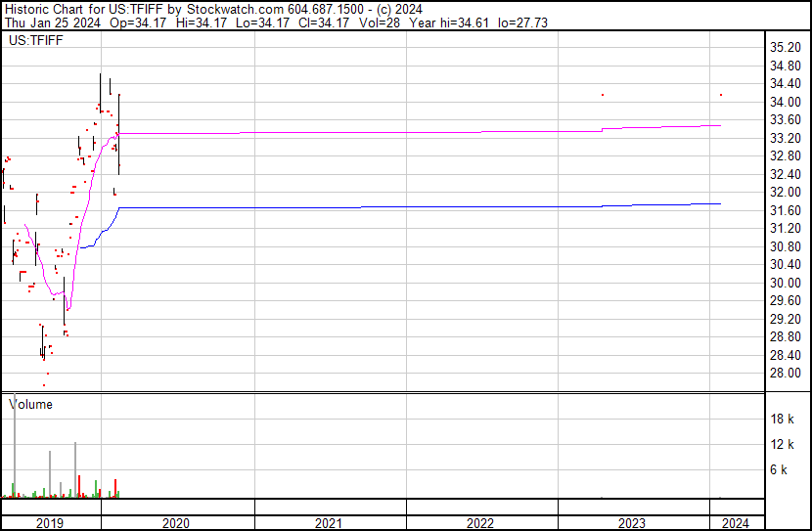Click the 28.80 price axis label

785,337
